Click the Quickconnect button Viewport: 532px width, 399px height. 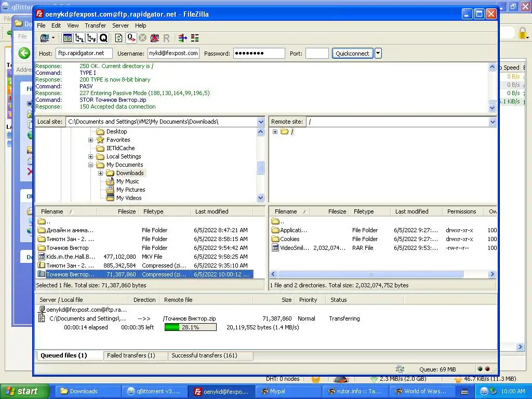[352, 54]
